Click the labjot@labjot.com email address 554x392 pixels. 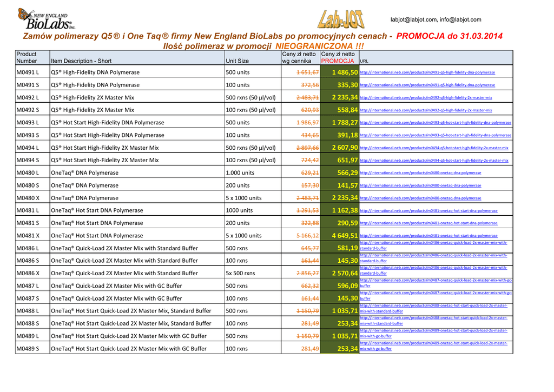coord(413,20)
